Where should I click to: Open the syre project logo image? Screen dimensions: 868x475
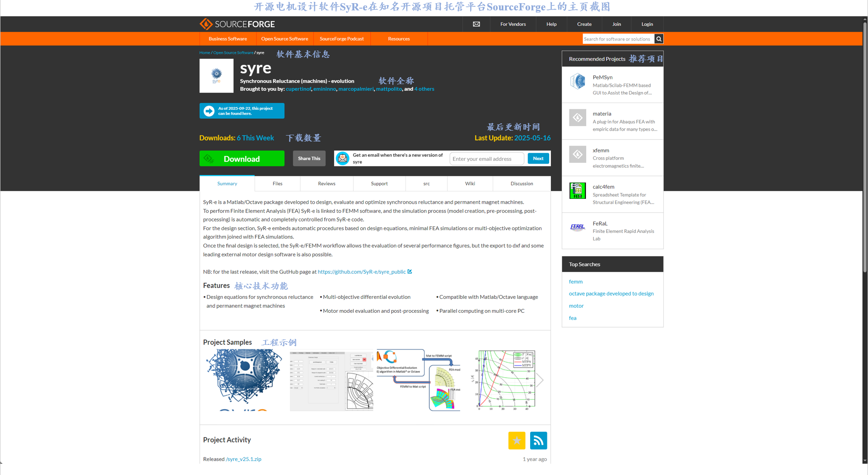pos(216,75)
